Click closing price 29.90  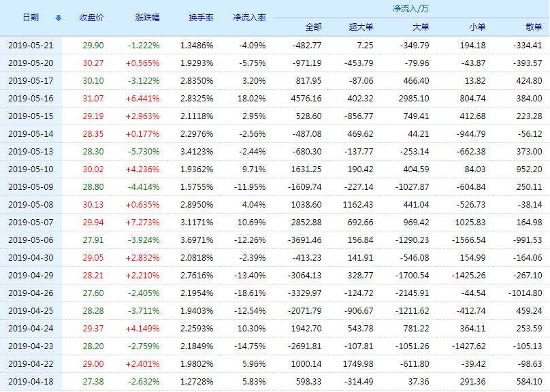(x=93, y=45)
